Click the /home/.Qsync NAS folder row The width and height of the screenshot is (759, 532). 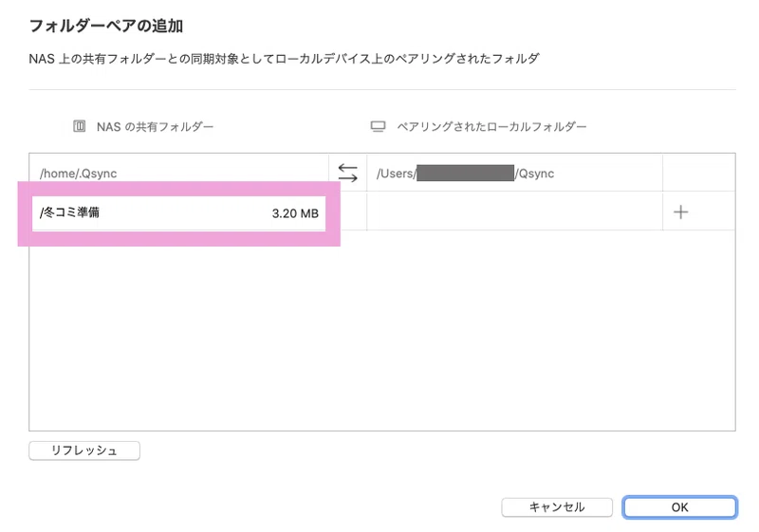tap(178, 174)
